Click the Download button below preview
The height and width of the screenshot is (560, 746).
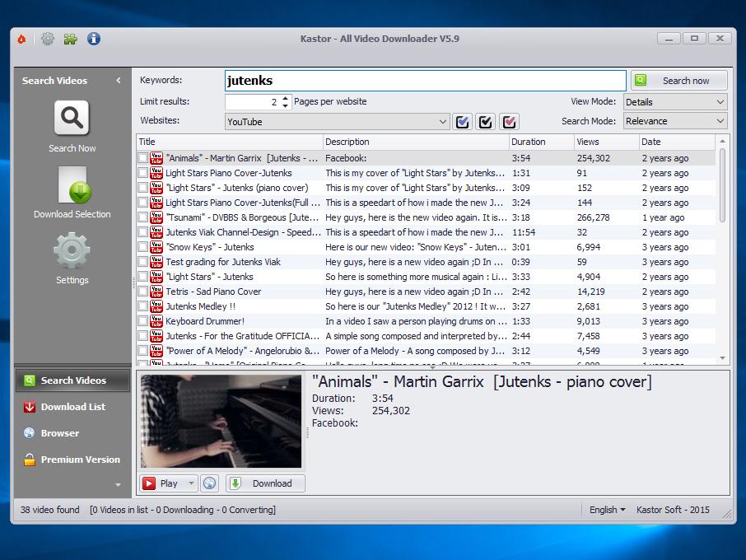265,483
